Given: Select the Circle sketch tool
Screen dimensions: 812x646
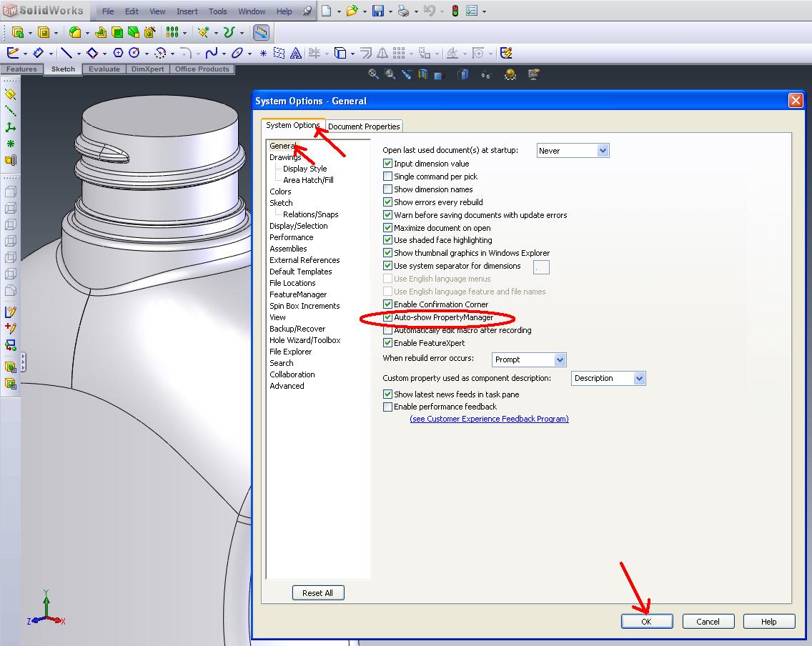Looking at the screenshot, I should click(134, 53).
